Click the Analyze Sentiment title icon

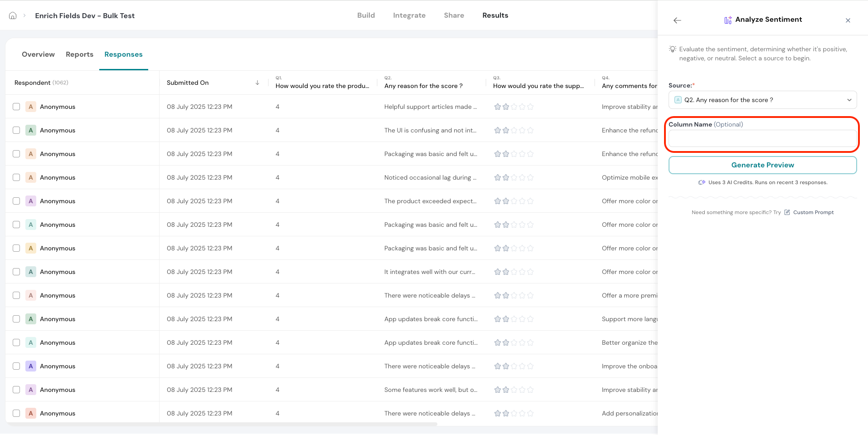(727, 20)
